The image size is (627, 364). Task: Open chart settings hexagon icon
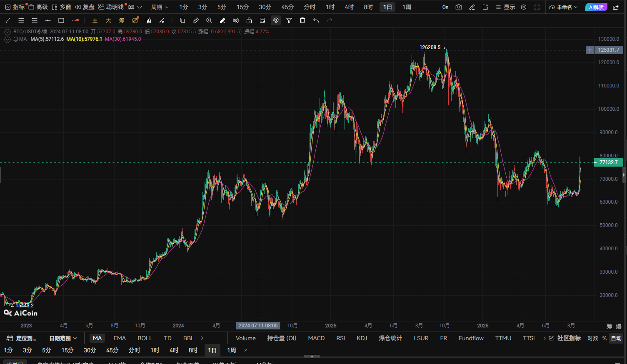pos(524,7)
